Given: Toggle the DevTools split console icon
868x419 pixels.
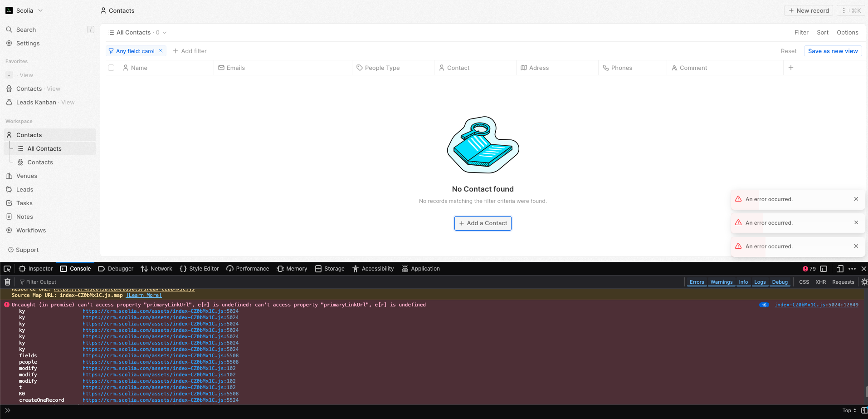Looking at the screenshot, I should (x=824, y=269).
